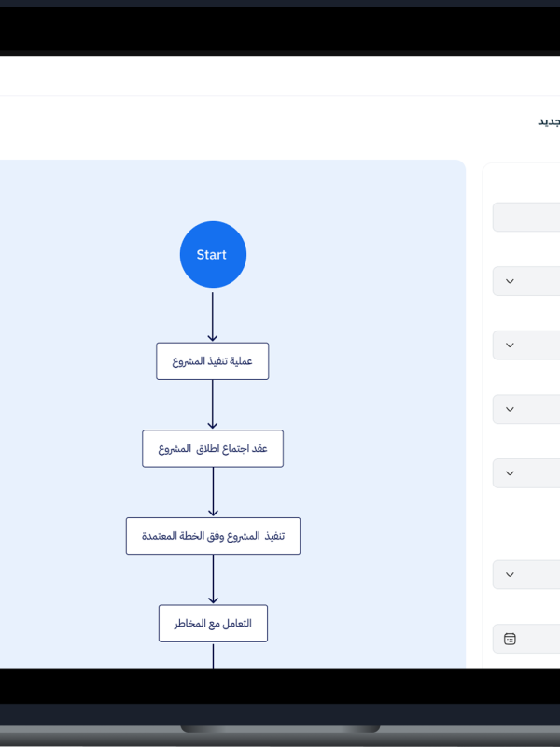The width and height of the screenshot is (560, 747).
Task: Expand the third dropdown chevron in the form
Action: [x=510, y=409]
